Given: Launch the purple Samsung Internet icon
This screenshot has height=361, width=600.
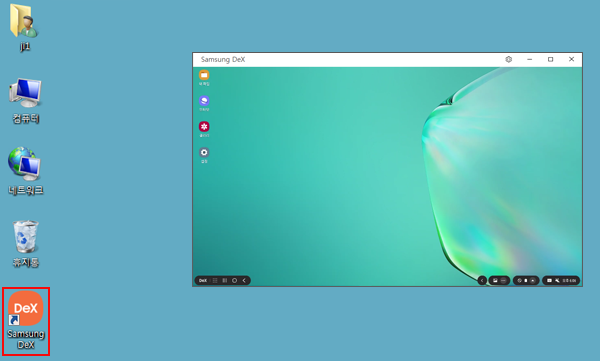Looking at the screenshot, I should pyautogui.click(x=204, y=101).
